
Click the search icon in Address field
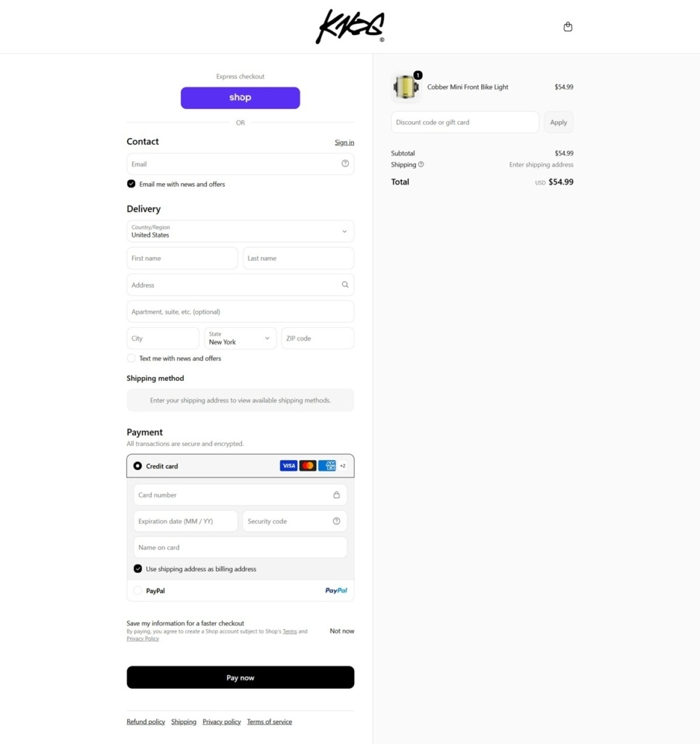tap(345, 285)
